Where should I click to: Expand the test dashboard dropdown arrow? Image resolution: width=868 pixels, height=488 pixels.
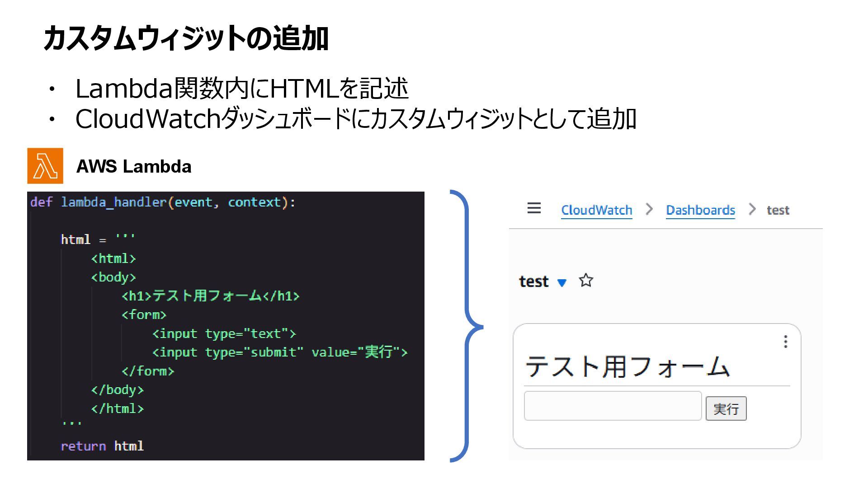point(562,283)
